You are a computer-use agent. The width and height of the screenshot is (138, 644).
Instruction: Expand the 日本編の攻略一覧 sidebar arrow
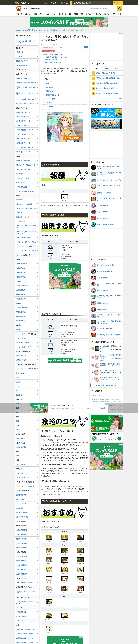(x=38, y=264)
